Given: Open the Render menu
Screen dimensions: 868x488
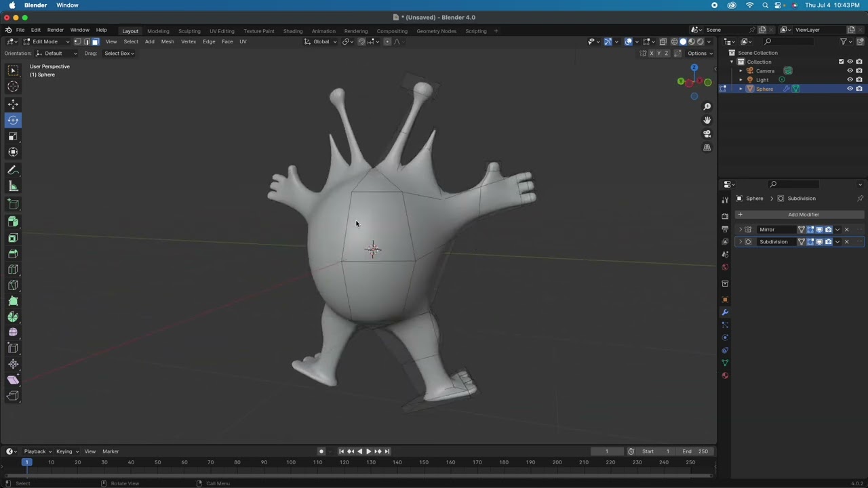Looking at the screenshot, I should click(55, 30).
